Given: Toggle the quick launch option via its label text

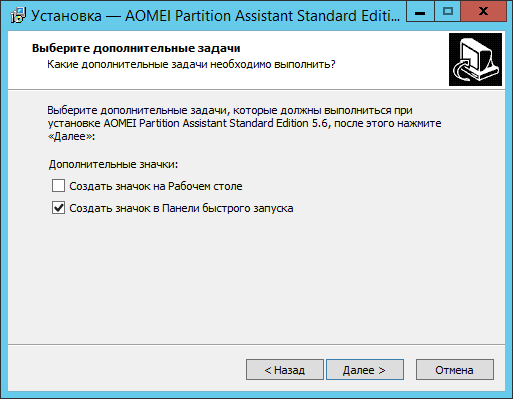Looking at the screenshot, I should [181, 208].
